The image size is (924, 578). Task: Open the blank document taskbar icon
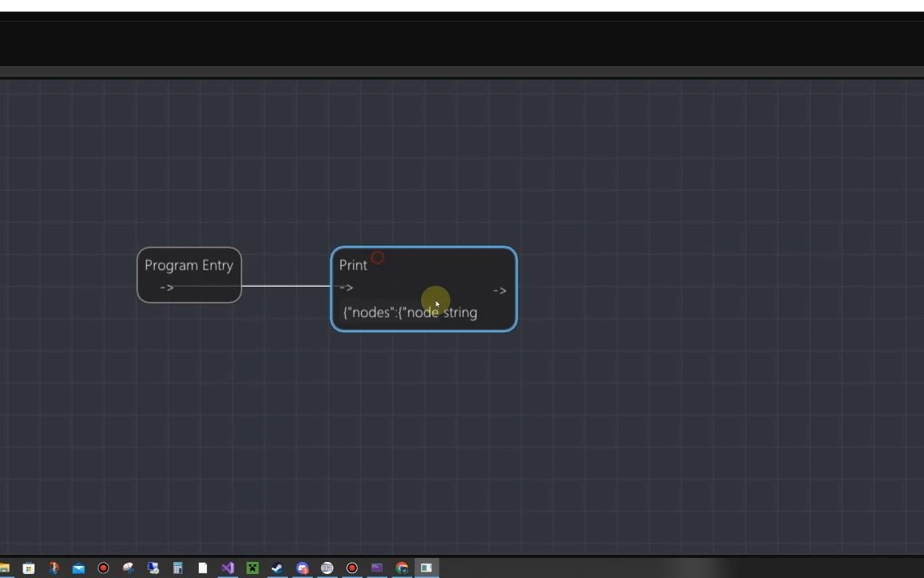pyautogui.click(x=203, y=568)
